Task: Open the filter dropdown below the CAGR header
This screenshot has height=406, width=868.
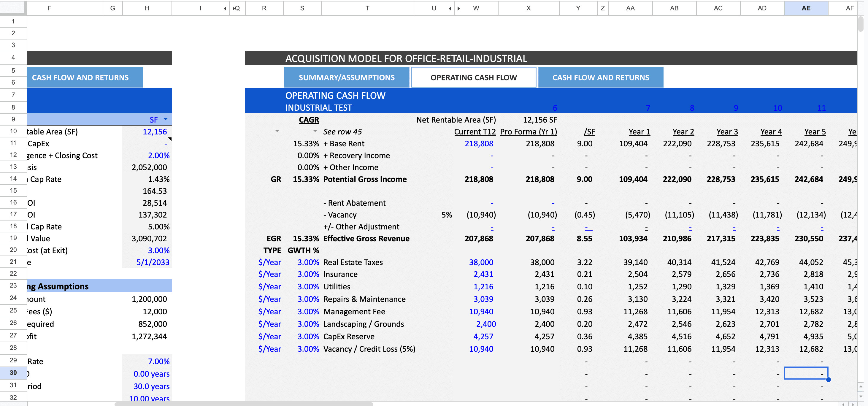Action: (x=315, y=131)
